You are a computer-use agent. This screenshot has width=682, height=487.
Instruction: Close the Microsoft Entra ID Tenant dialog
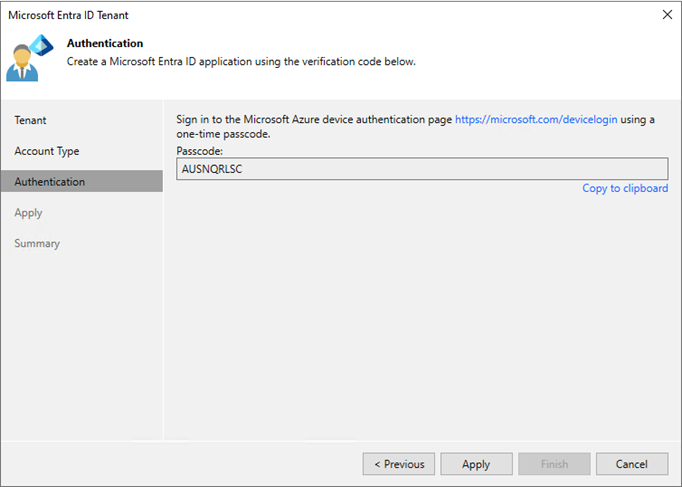(x=667, y=15)
